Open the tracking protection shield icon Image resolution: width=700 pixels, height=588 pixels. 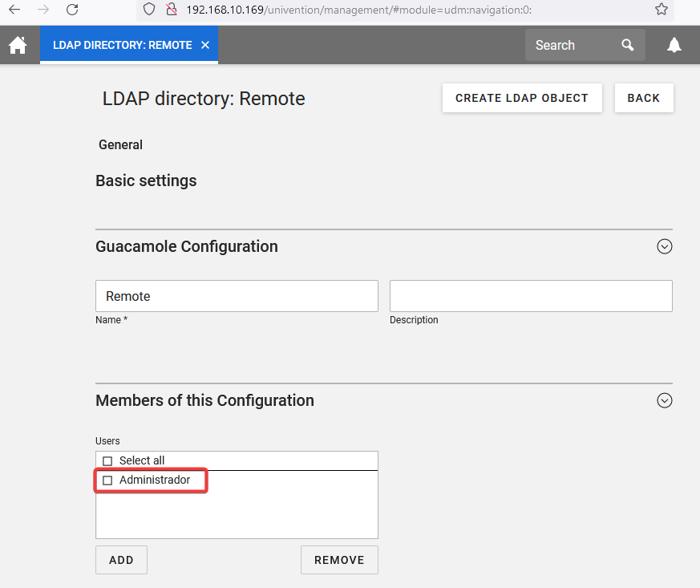click(x=149, y=10)
